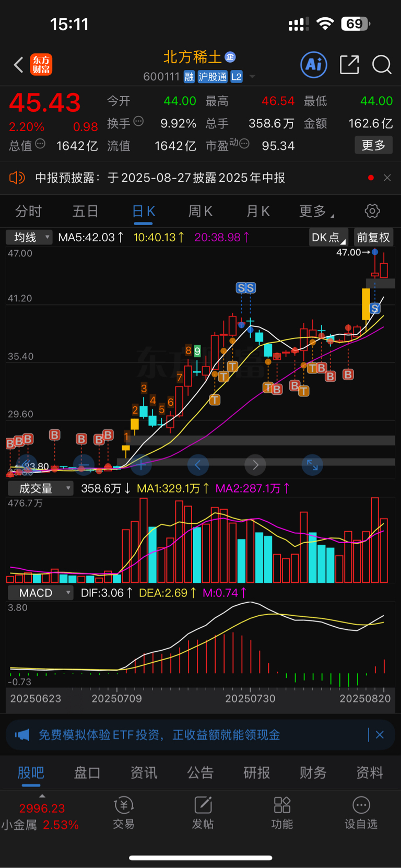Click the chart zoom-in plus button
The height and width of the screenshot is (868, 401).
[141, 465]
